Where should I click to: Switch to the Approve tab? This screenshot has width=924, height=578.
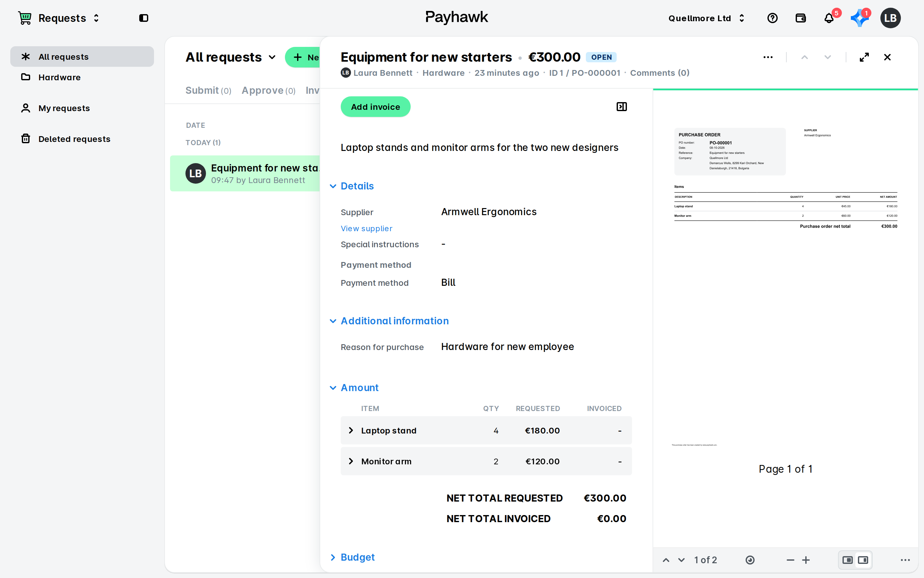tap(269, 91)
